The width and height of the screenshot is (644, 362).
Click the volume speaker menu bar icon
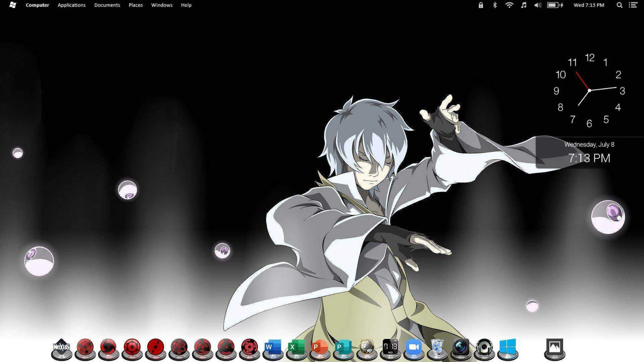[x=538, y=5]
